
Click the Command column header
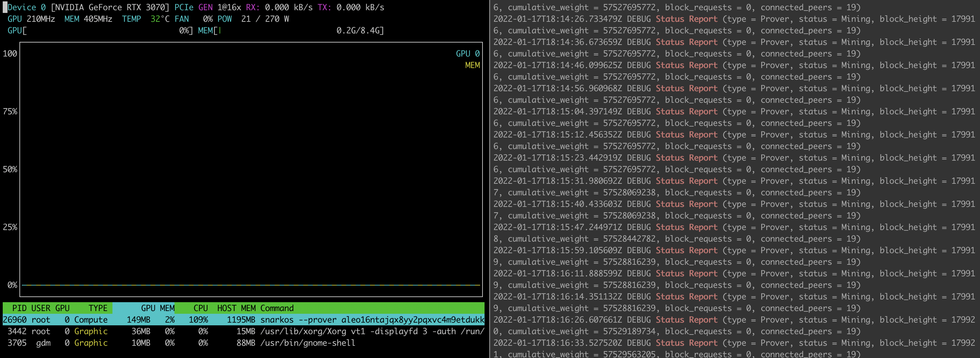click(x=277, y=308)
